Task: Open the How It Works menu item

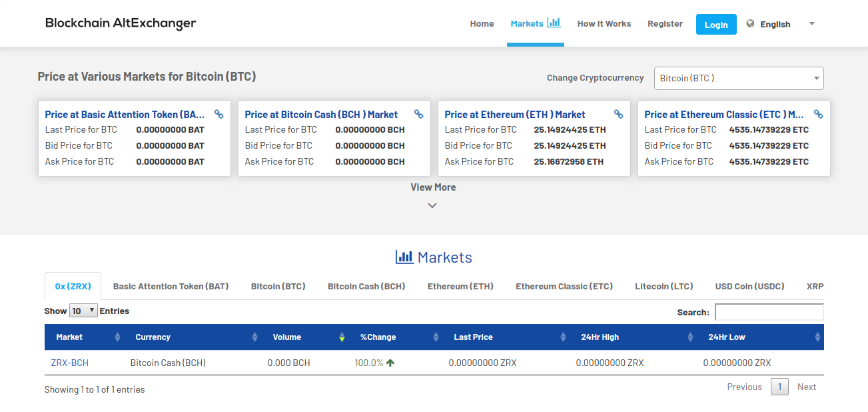Action: click(x=604, y=23)
